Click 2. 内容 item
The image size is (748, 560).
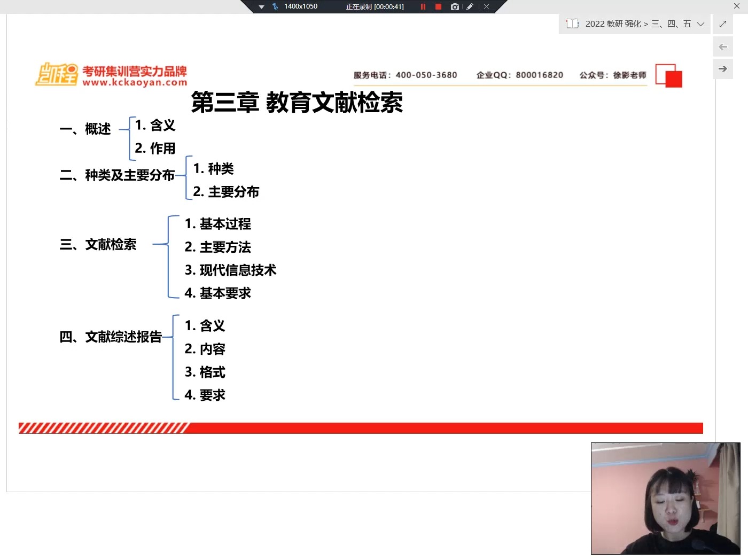205,349
